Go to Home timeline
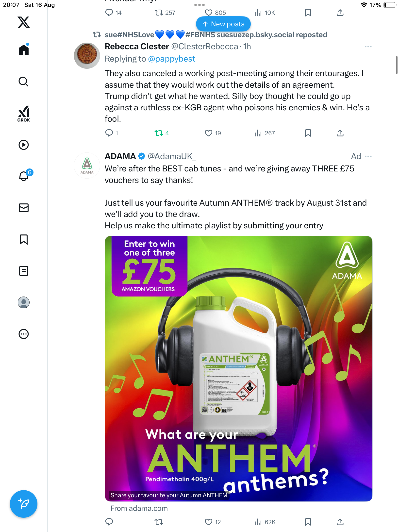Screen dimensions: 399x532 click(24, 50)
